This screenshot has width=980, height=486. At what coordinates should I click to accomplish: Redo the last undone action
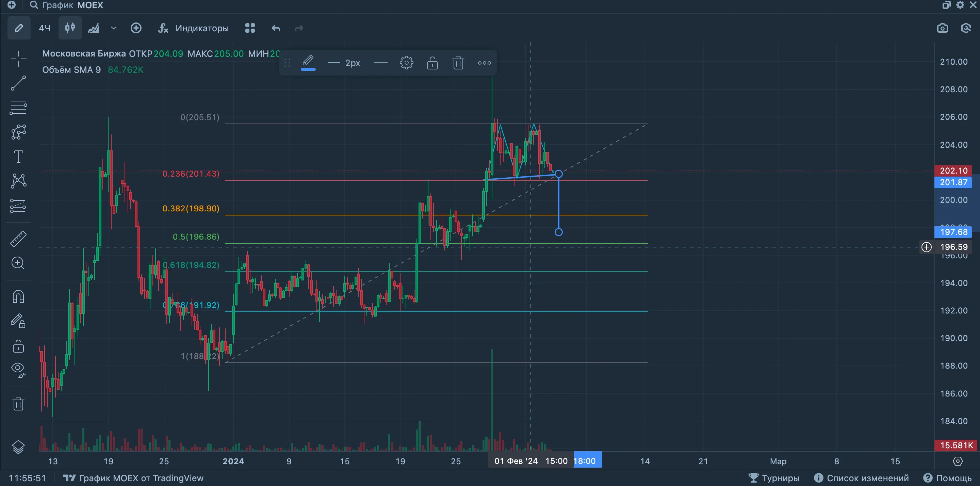coord(299,28)
